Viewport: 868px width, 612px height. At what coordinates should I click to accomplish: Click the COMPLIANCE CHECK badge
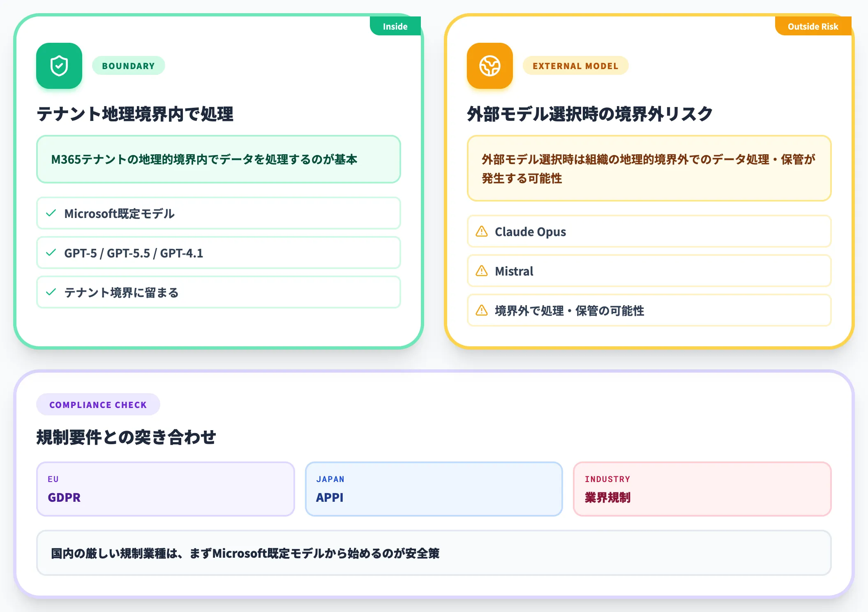pos(98,404)
